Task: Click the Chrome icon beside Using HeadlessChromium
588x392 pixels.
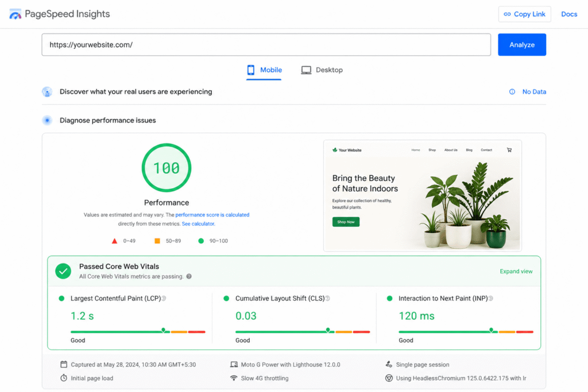Action: 389,378
